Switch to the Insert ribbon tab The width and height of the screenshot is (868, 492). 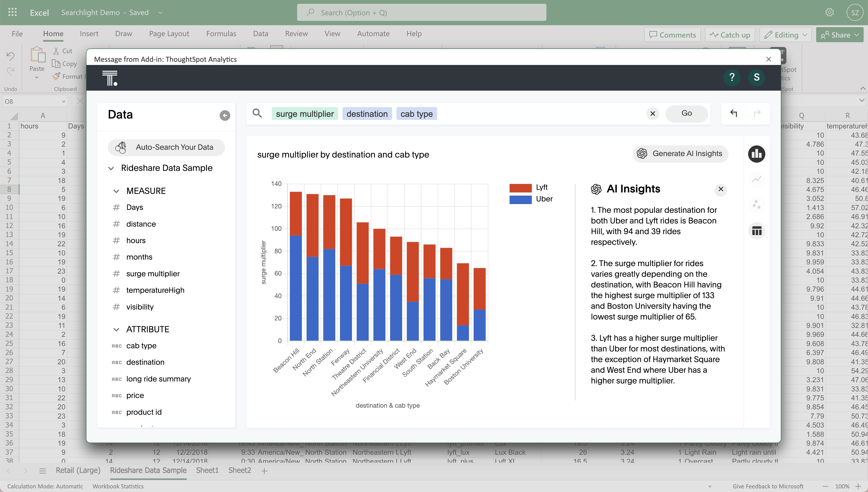(89, 33)
